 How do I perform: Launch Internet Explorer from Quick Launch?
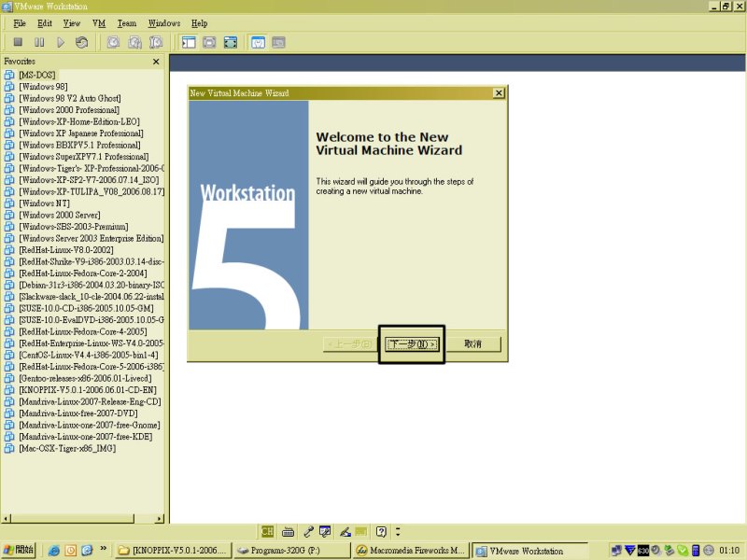(54, 551)
